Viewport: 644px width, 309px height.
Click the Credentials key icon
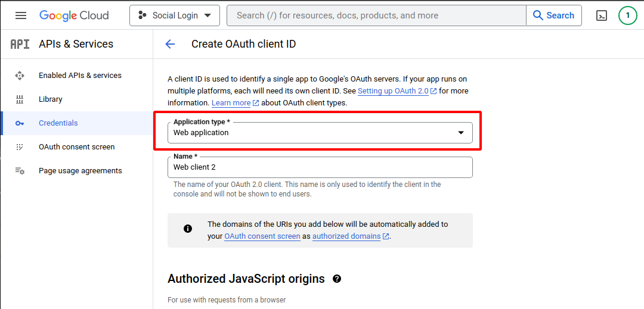(x=20, y=123)
